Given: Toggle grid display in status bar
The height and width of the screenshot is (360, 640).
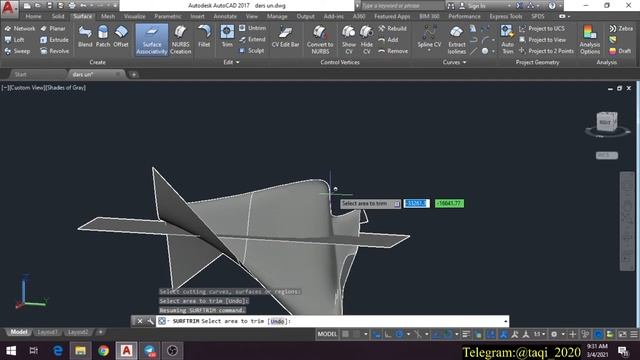Looking at the screenshot, I should tap(345, 334).
